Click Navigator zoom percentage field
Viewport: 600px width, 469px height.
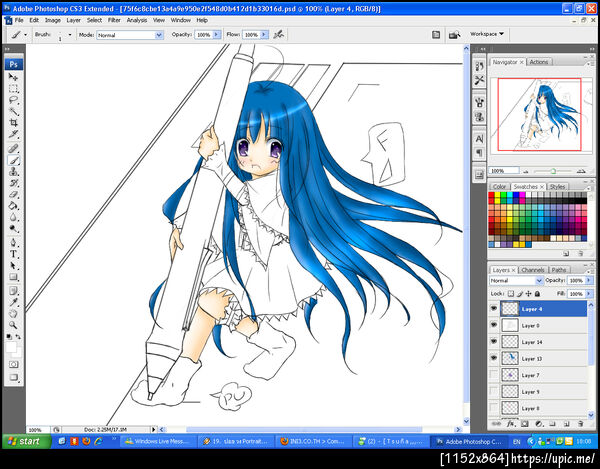tap(504, 171)
